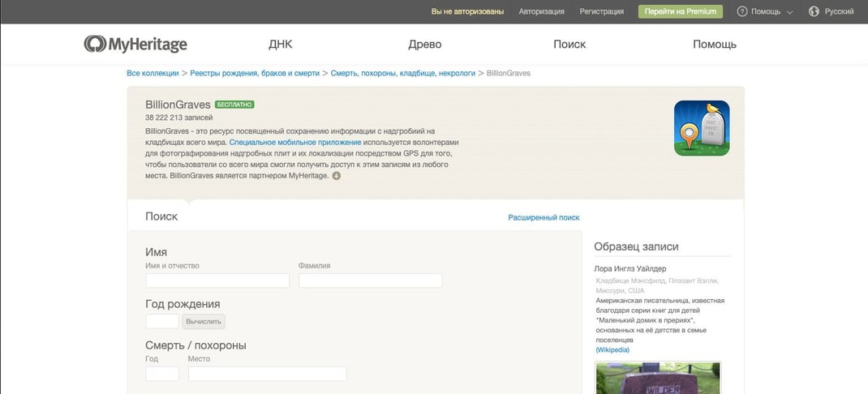The width and height of the screenshot is (868, 394).
Task: Open the Расширенный поиск link
Action: 544,217
